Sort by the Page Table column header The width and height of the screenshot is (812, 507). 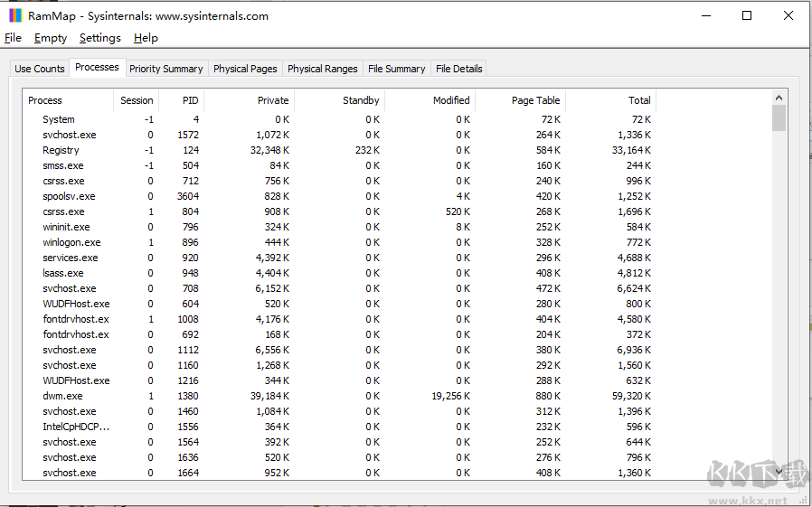pyautogui.click(x=535, y=100)
